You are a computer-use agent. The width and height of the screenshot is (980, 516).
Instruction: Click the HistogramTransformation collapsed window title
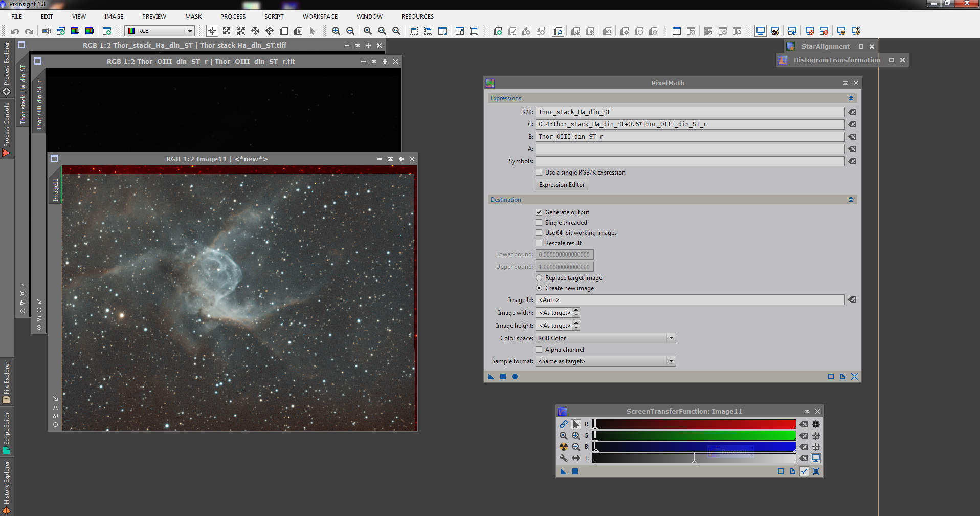[837, 60]
